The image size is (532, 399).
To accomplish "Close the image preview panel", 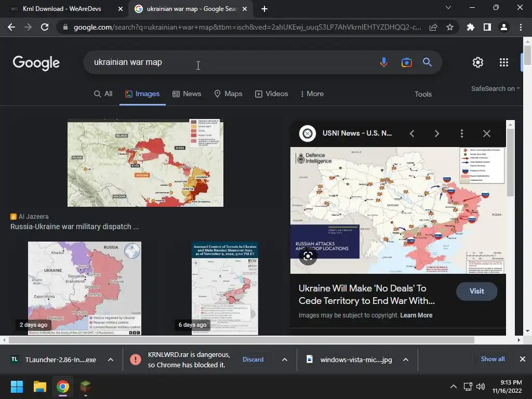I will (486, 134).
